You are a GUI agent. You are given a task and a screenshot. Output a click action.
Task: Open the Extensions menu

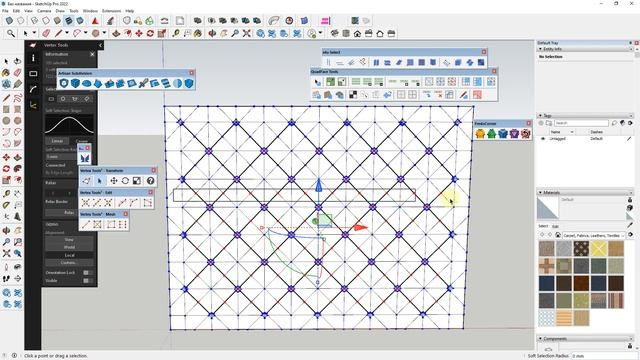click(x=111, y=11)
